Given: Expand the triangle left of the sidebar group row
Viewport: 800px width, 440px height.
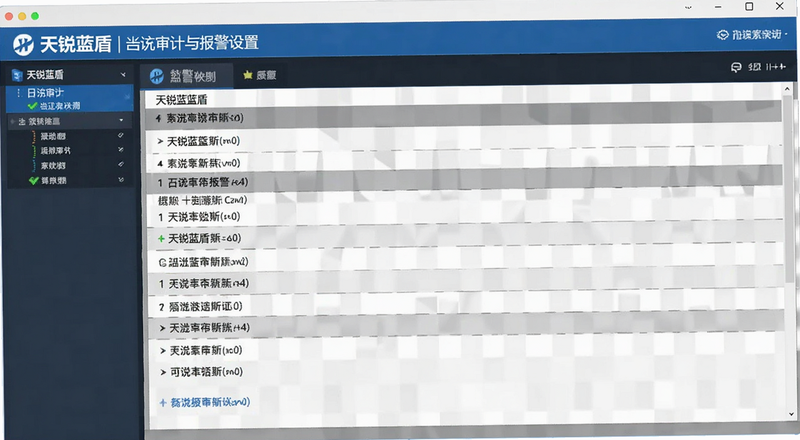Looking at the screenshot, I should coord(12,121).
